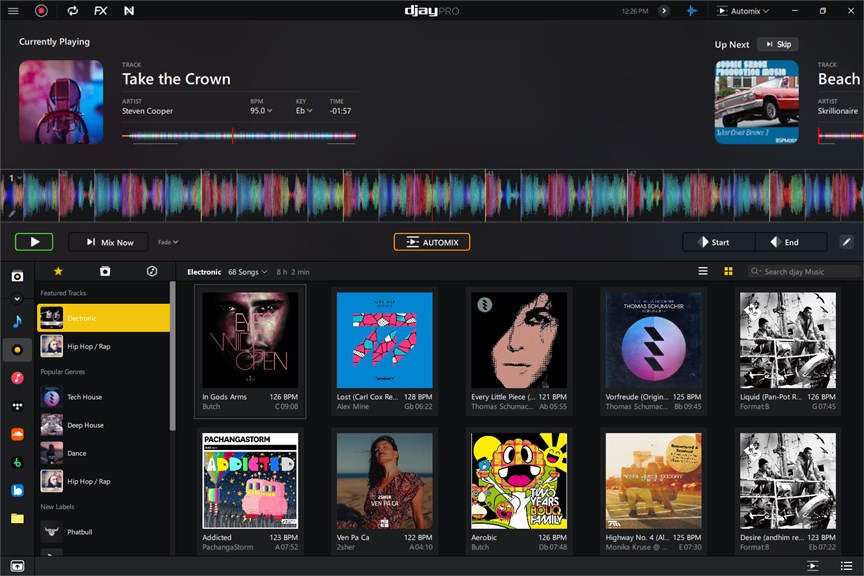Select Lost (Carl Cox Re... track card
Screen dimensions: 864x576
pos(385,352)
